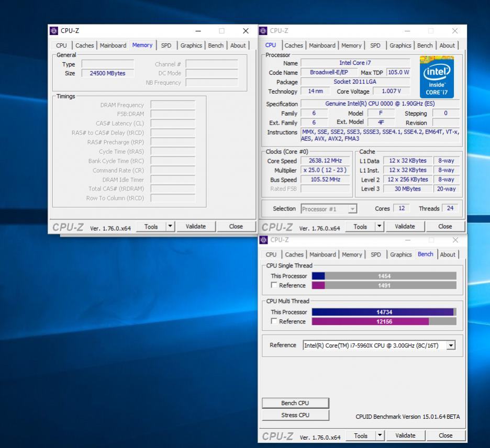Click CPU-Z app icon in Memory window title bar
This screenshot has width=490, height=448.
click(54, 30)
